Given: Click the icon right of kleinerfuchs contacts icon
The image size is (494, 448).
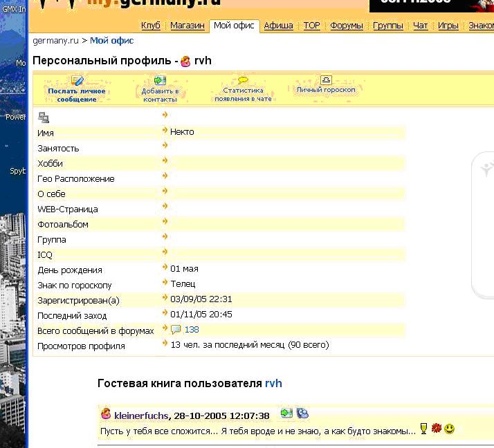Looking at the screenshot, I should 302,413.
